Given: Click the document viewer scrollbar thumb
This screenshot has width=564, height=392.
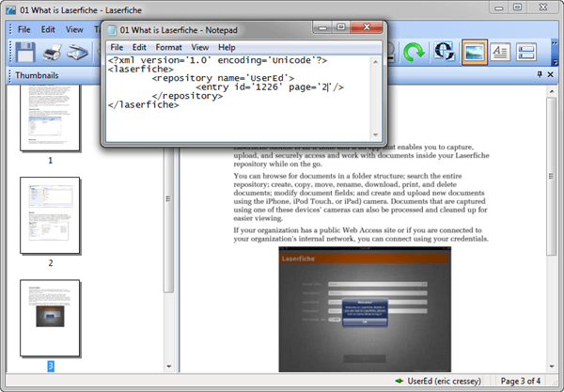Looking at the screenshot, I should (x=552, y=176).
